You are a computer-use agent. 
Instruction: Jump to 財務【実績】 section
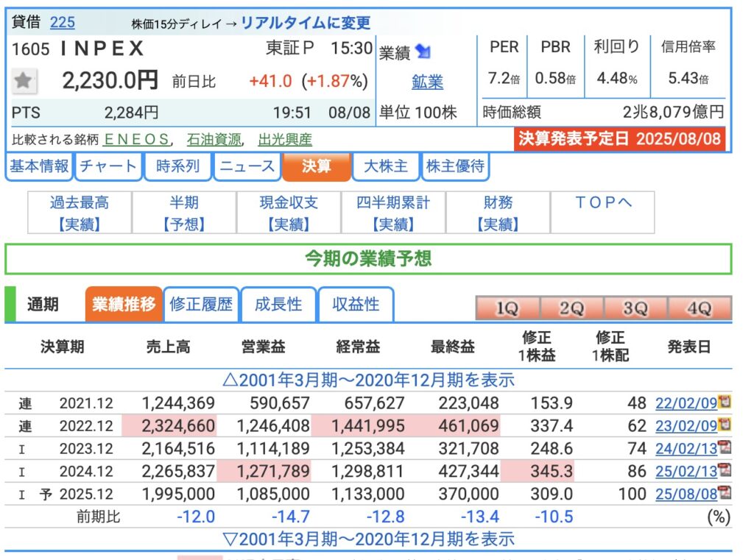coord(498,213)
